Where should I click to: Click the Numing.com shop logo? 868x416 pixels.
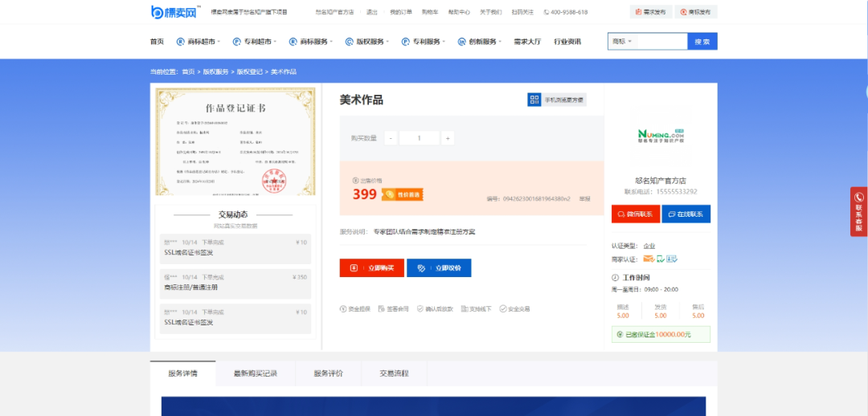tap(660, 137)
